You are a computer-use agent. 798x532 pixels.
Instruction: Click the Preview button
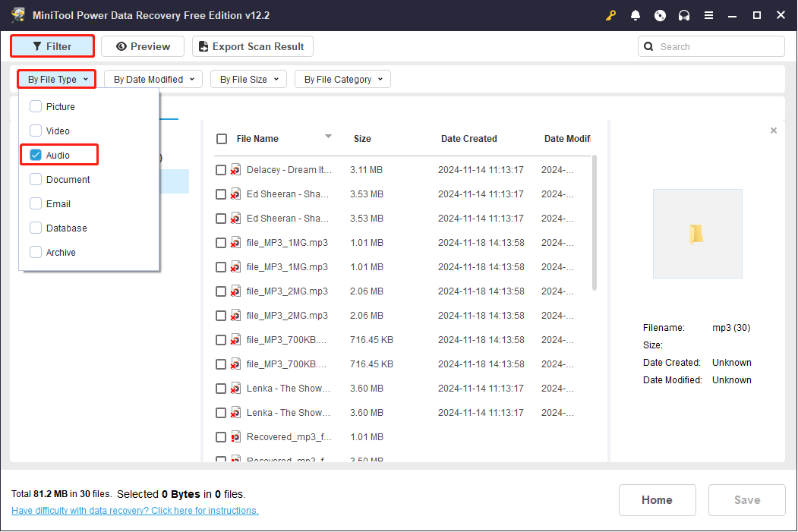[x=143, y=46]
